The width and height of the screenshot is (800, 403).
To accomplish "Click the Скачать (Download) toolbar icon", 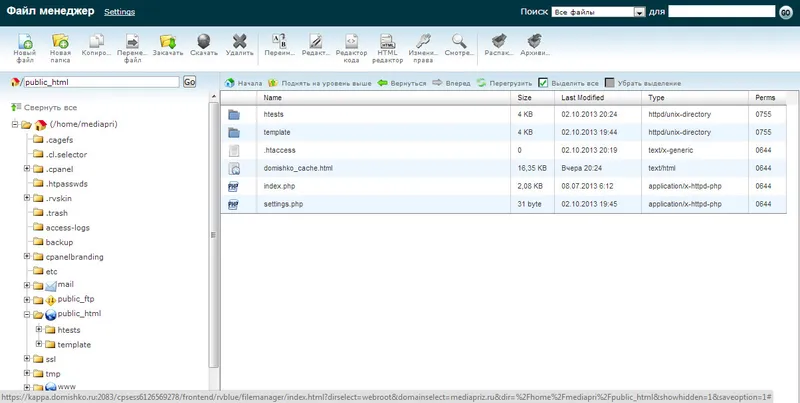I will click(204, 41).
